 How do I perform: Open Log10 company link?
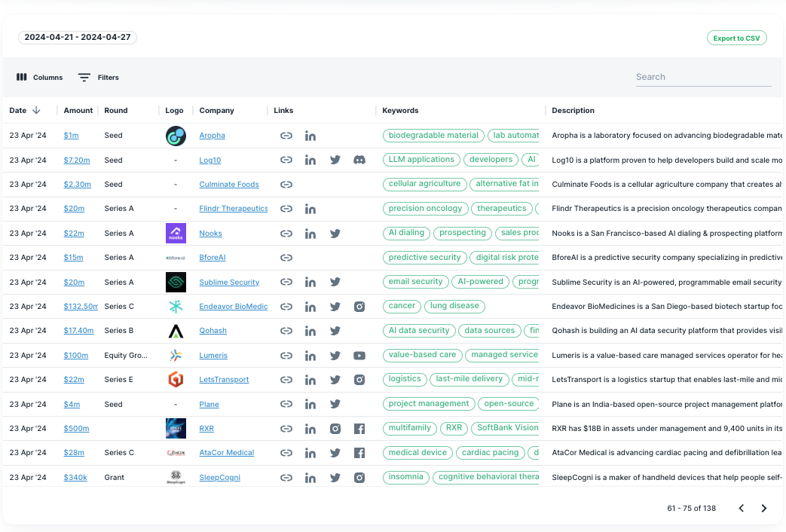point(210,161)
